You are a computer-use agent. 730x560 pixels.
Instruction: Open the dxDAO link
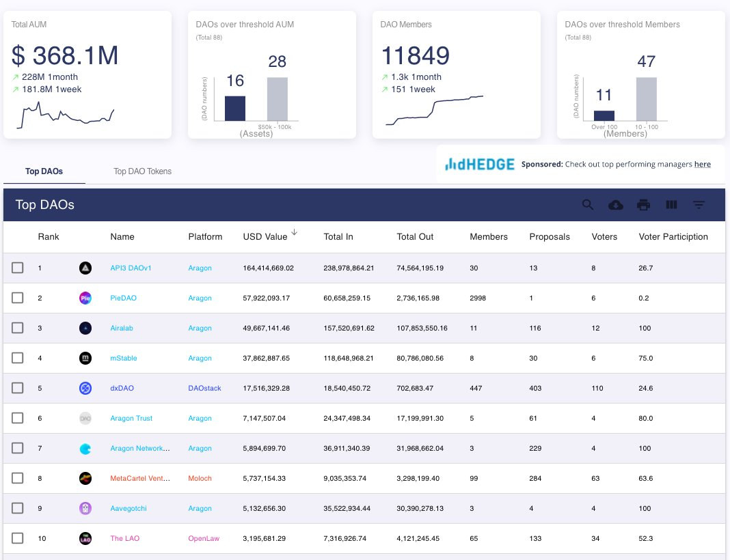tap(122, 388)
